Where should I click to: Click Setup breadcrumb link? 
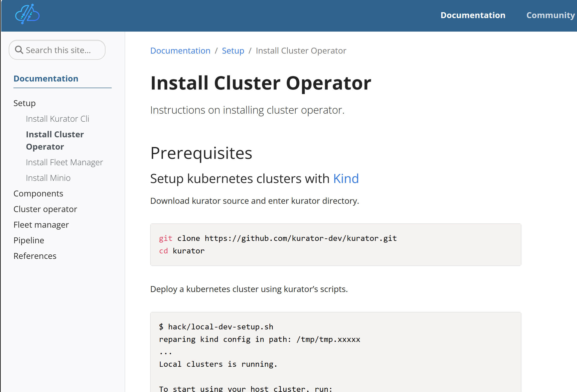[233, 51]
